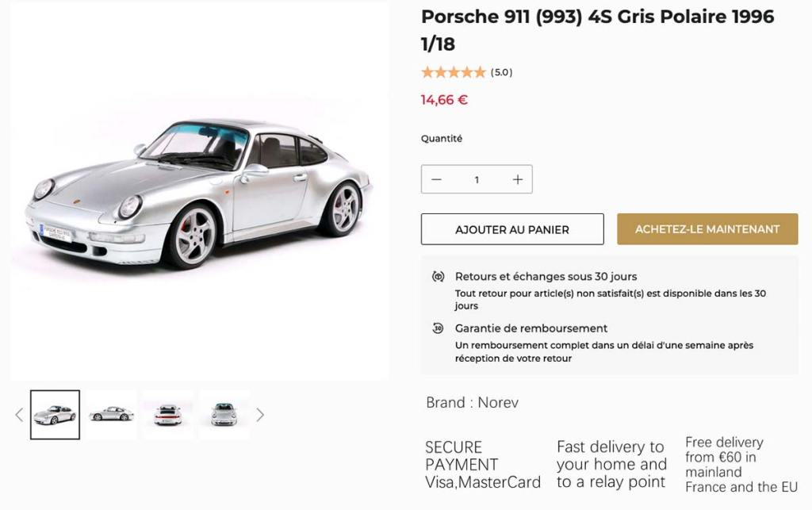Screen dimensions: 812x510
Task: Click the returns and exchanges icon
Action: coord(438,277)
